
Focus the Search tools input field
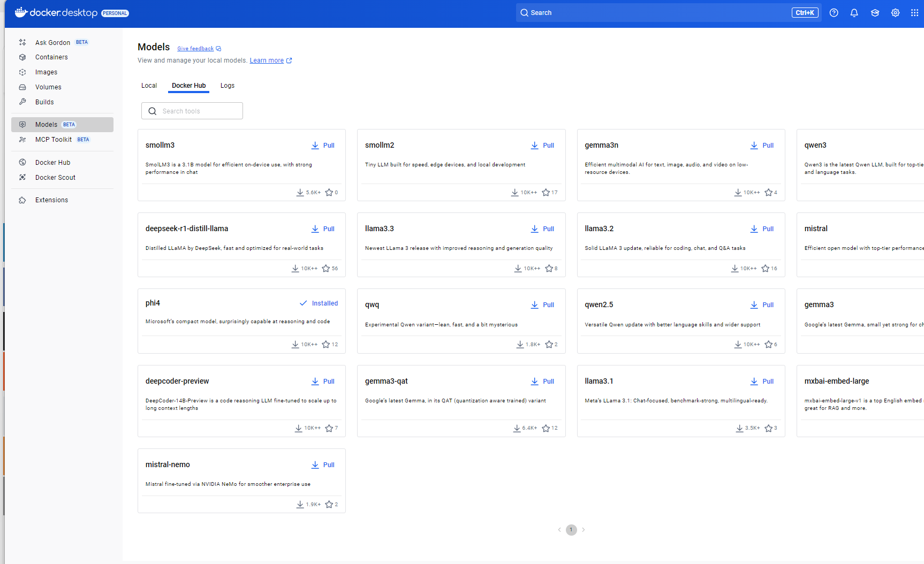pyautogui.click(x=192, y=111)
